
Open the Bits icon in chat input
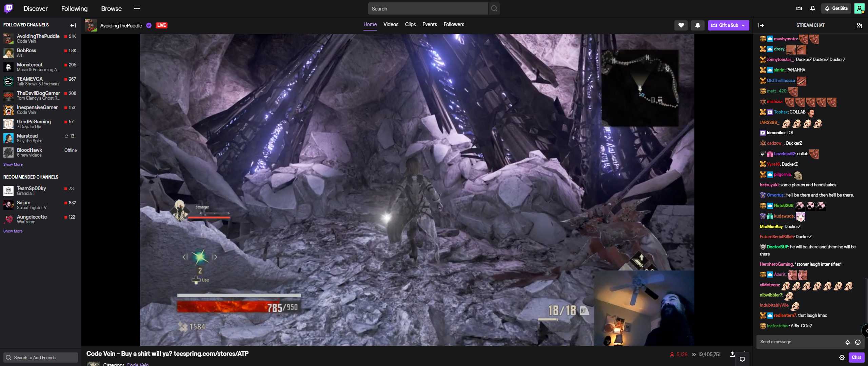coord(848,342)
